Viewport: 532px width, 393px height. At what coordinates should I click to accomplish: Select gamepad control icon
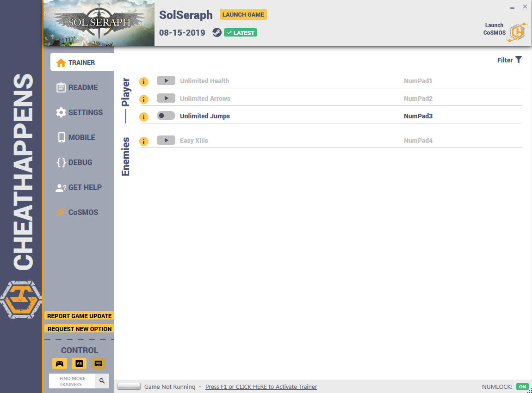point(60,363)
